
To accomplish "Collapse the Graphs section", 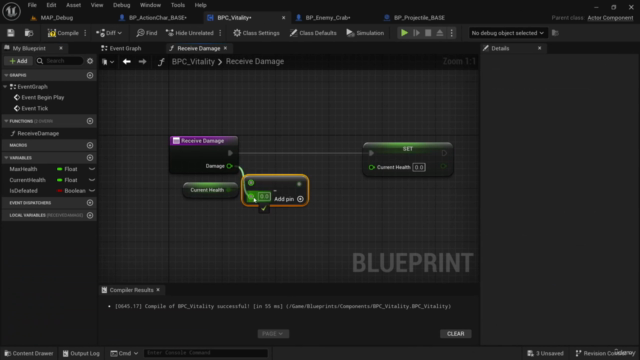I will 6,75.
